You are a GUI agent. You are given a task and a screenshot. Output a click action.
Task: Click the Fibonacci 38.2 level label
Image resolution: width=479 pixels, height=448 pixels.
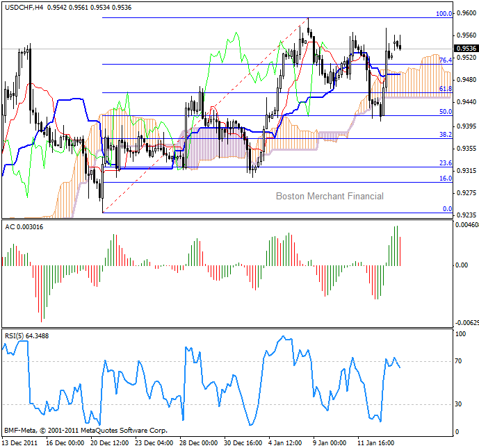click(446, 135)
